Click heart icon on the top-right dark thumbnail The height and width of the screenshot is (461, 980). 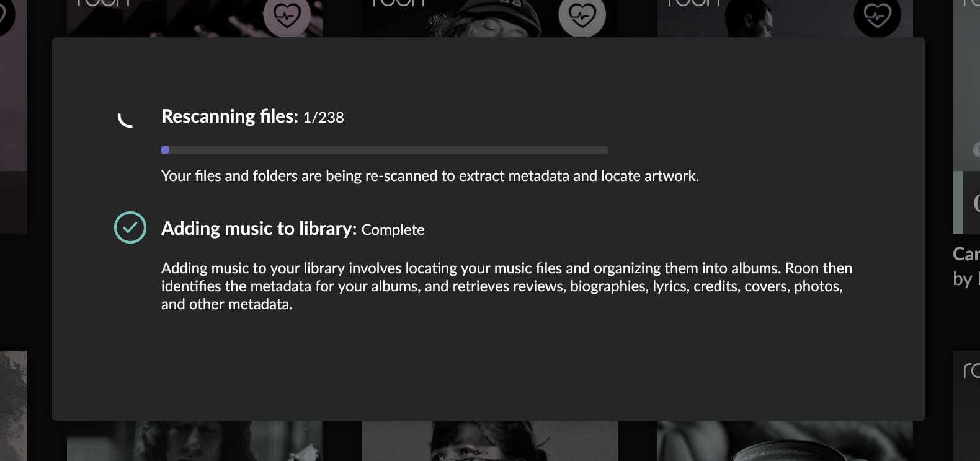(877, 16)
